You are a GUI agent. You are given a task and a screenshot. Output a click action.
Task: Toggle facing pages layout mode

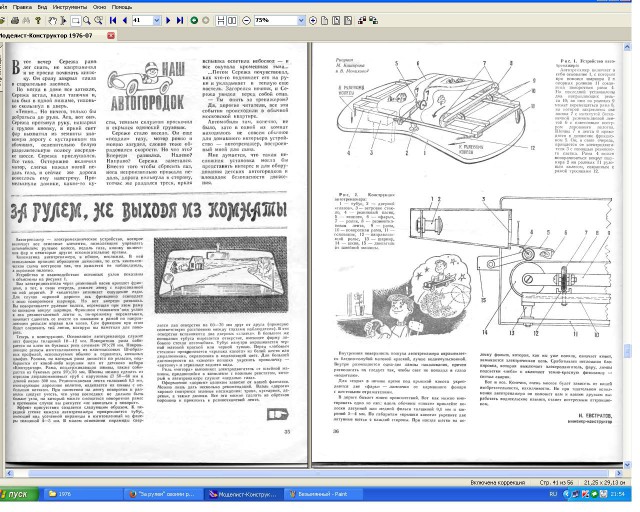(x=232, y=20)
